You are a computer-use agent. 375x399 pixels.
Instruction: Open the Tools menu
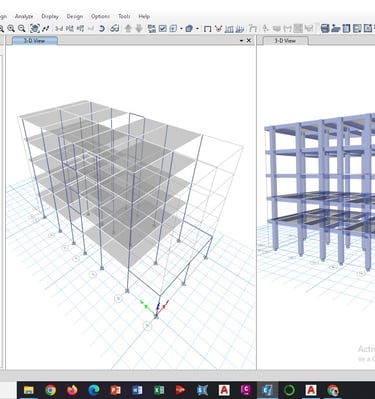[x=124, y=16]
